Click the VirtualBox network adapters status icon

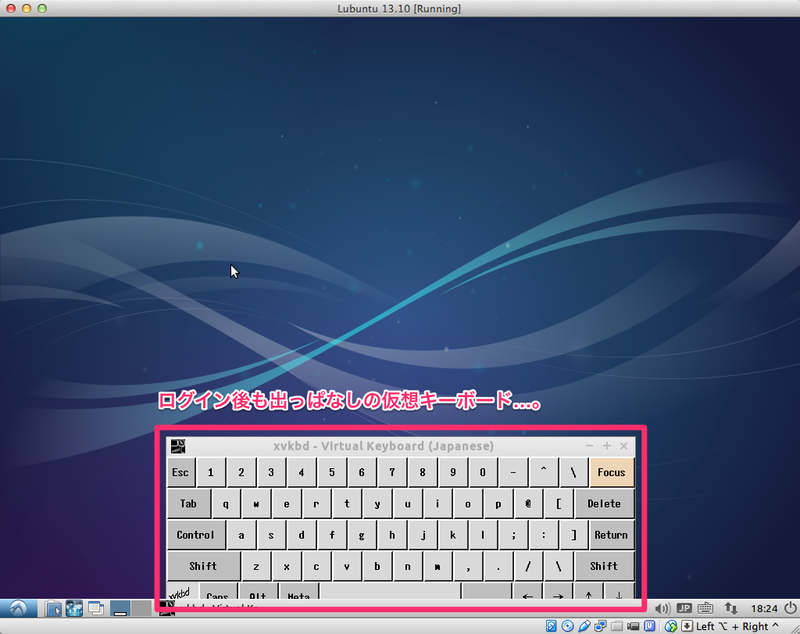pyautogui.click(x=601, y=626)
